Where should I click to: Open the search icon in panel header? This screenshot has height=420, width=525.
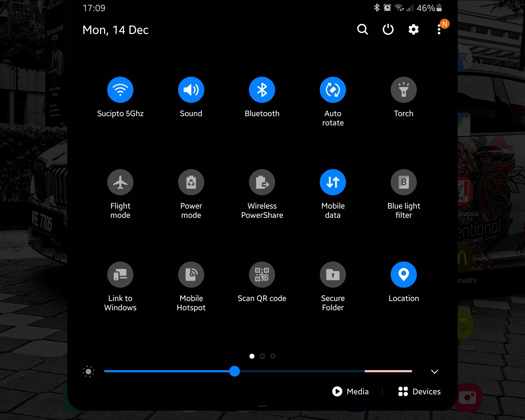coord(362,29)
